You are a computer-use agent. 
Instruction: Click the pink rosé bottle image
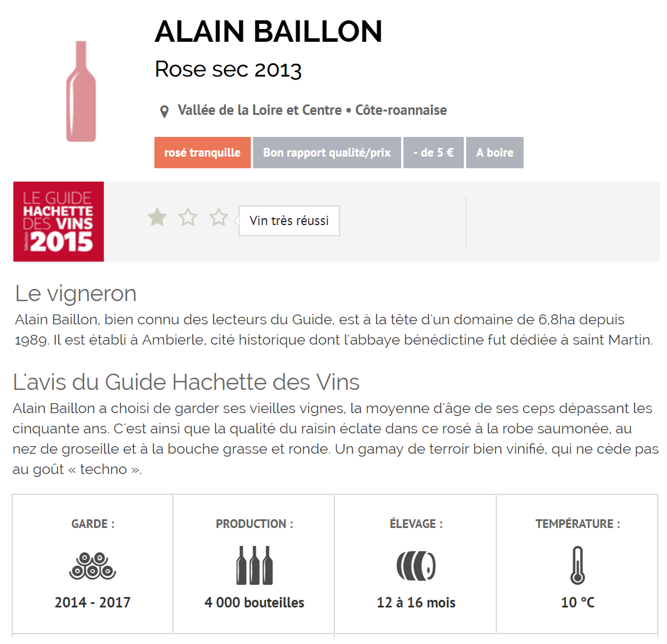click(81, 92)
